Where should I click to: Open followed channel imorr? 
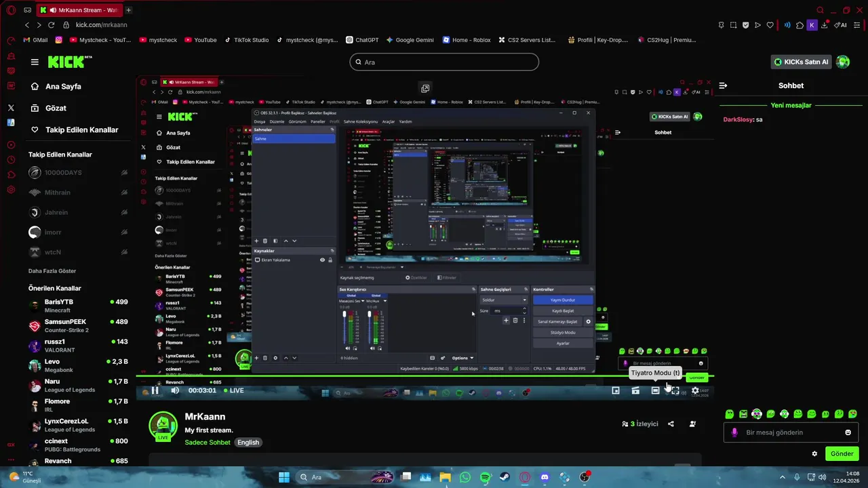(x=78, y=232)
